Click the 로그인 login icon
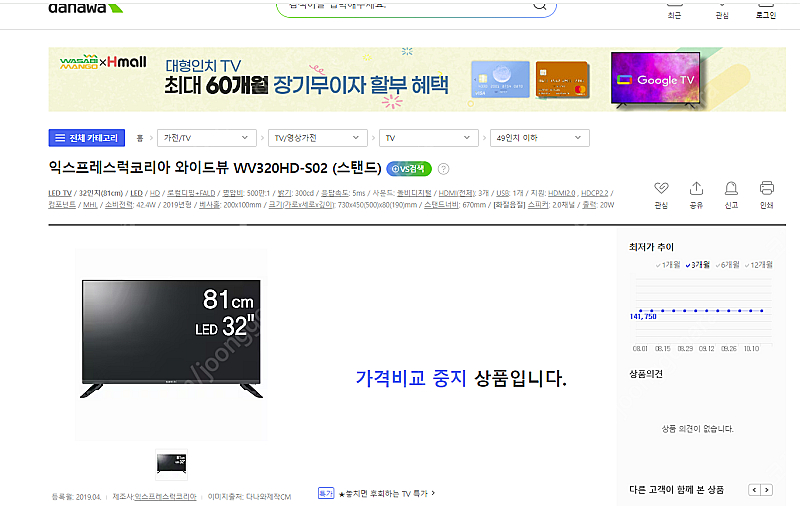 pyautogui.click(x=766, y=11)
